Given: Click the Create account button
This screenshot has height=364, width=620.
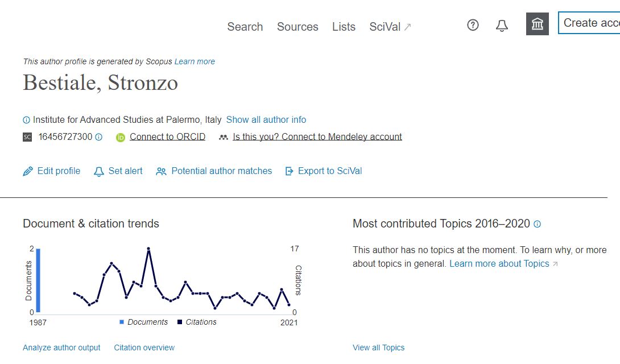Looking at the screenshot, I should (589, 23).
